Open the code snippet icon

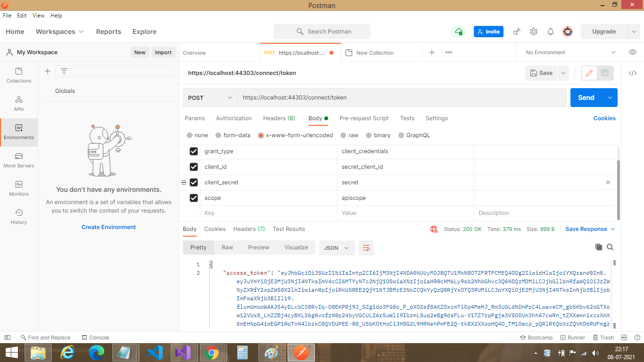[633, 73]
